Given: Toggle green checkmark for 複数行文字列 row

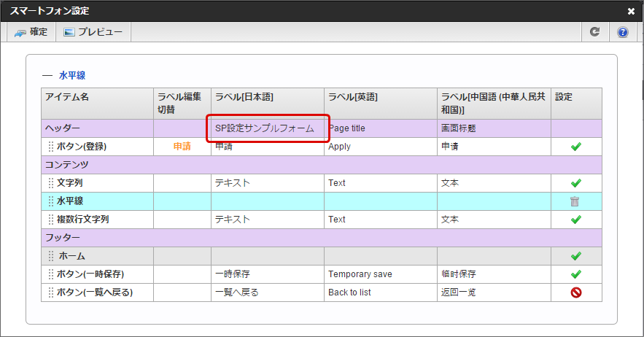Looking at the screenshot, I should [x=576, y=220].
